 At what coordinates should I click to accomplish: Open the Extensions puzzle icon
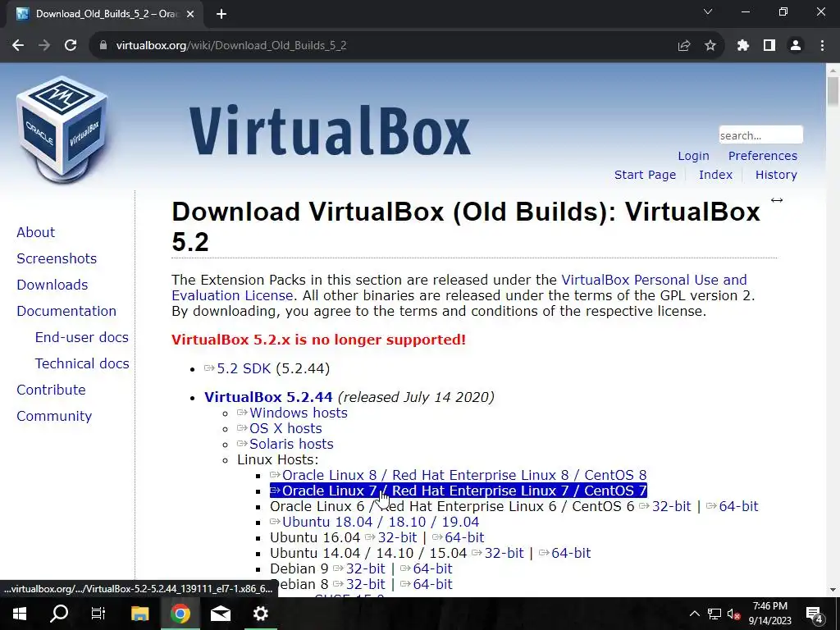(x=742, y=46)
